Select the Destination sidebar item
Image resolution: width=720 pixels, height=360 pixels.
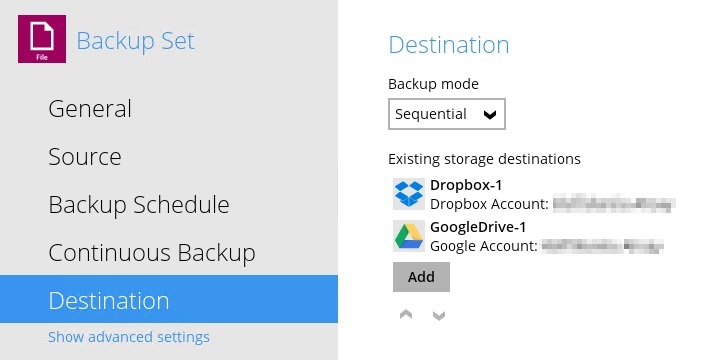169,299
